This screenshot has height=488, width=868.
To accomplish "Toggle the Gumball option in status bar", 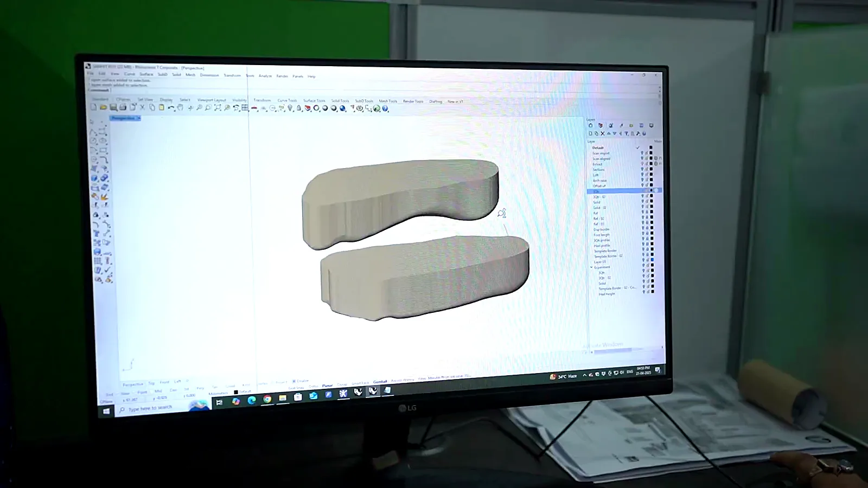I will tap(380, 382).
